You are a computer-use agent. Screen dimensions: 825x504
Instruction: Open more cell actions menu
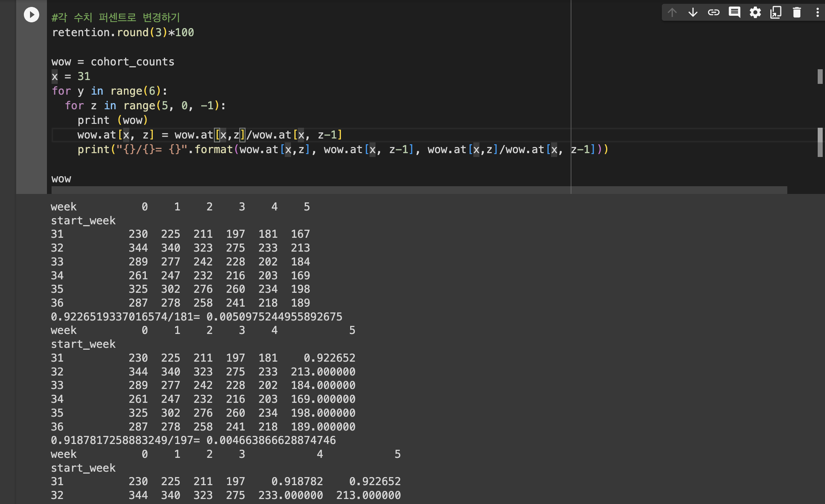tap(818, 13)
